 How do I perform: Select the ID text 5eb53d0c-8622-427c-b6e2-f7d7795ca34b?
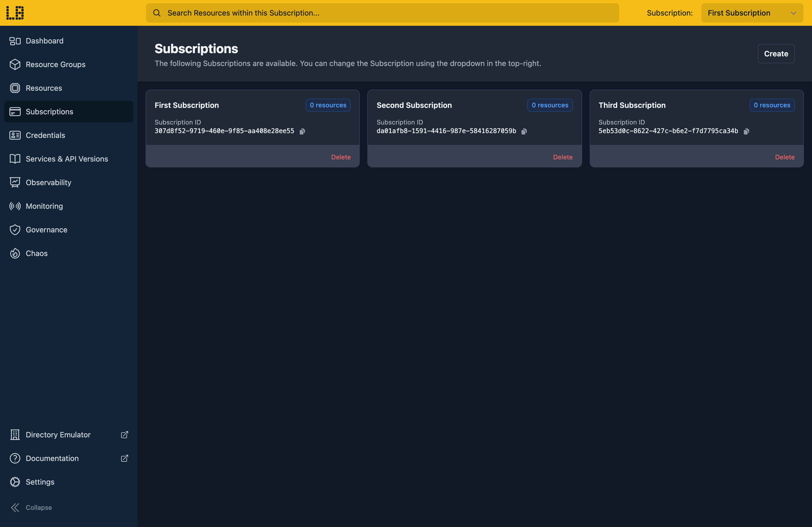(668, 131)
